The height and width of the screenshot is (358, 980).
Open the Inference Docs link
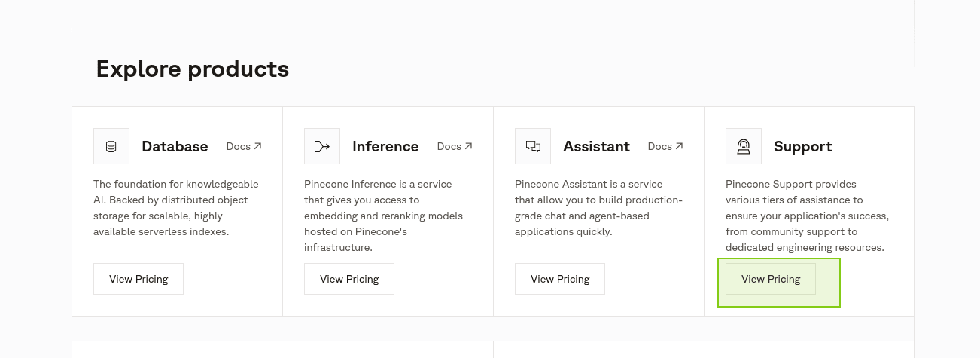pyautogui.click(x=449, y=146)
